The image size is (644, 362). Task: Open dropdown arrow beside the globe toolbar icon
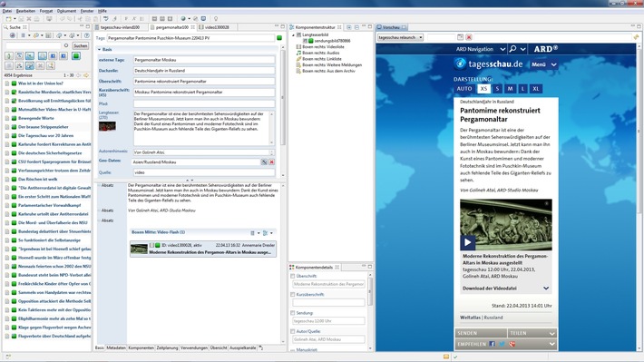[189, 19]
